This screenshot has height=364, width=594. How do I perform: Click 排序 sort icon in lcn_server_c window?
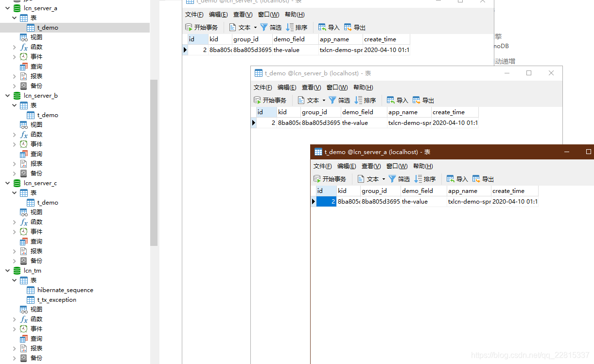click(x=290, y=27)
